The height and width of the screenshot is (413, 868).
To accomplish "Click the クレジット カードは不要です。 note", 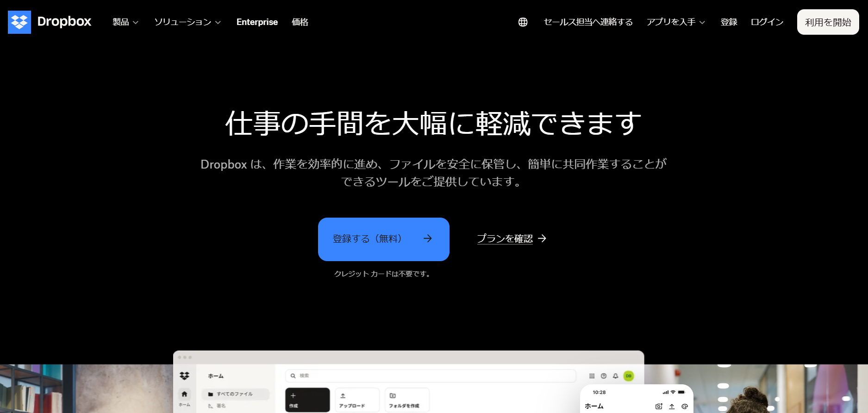I will (383, 274).
